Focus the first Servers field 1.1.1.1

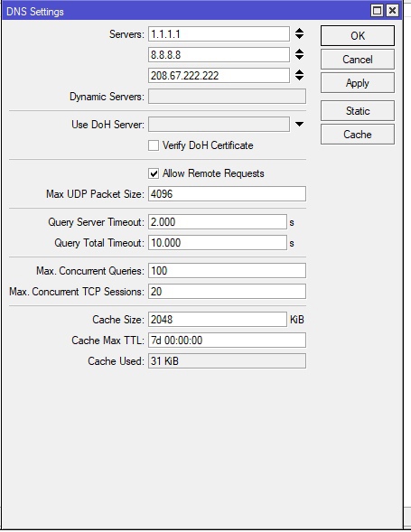219,34
